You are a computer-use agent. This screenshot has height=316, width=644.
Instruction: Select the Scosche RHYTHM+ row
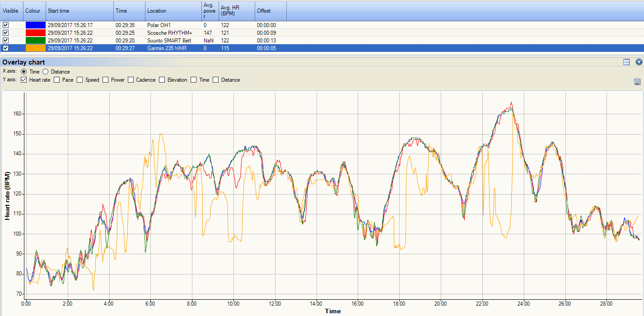(172, 33)
